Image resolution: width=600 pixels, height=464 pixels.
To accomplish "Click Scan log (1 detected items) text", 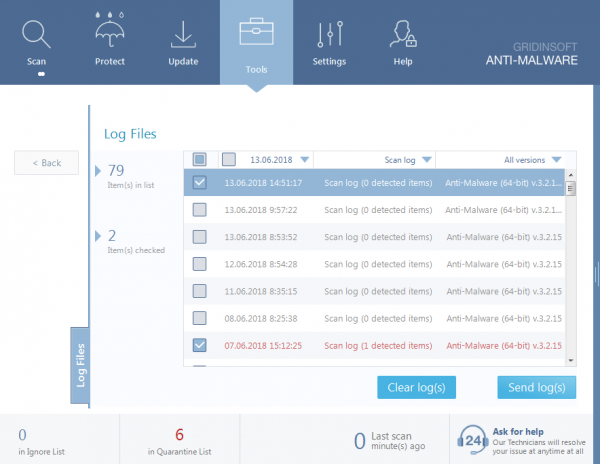I will pos(378,346).
